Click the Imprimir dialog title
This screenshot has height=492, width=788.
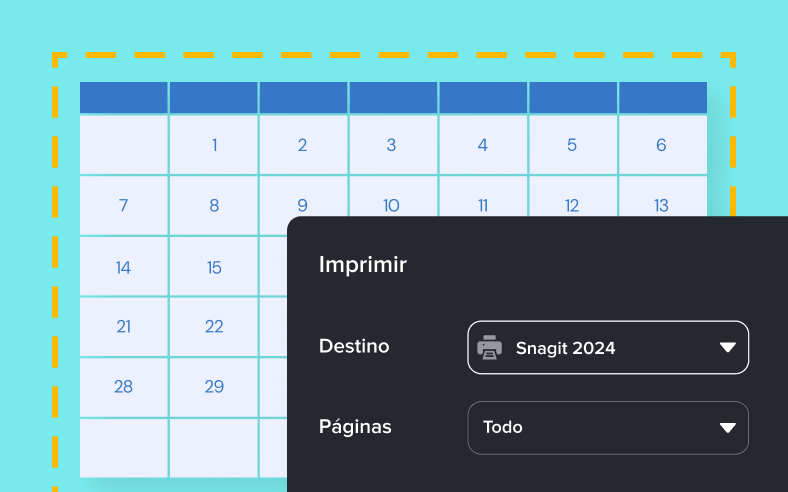[363, 265]
